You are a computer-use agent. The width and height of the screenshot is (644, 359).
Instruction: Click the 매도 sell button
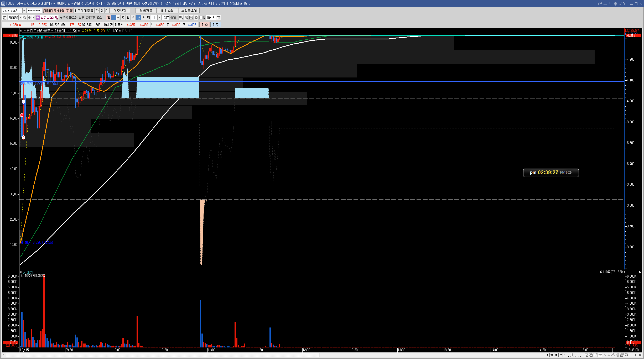215,25
